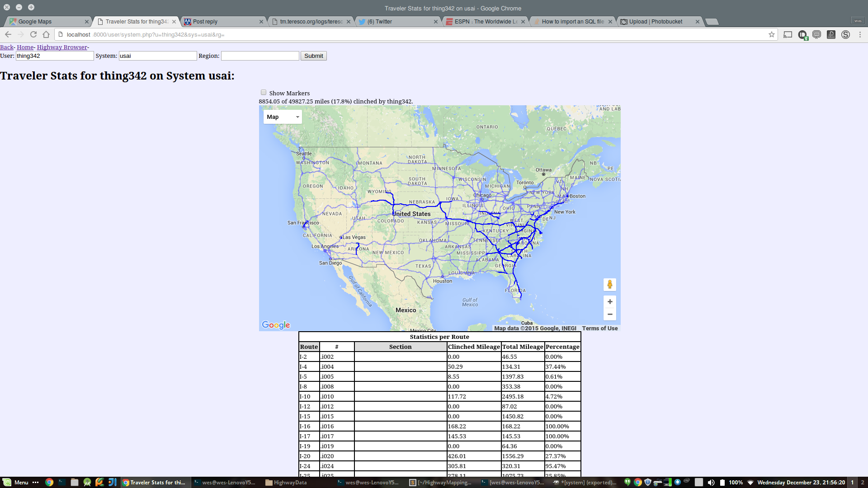868x488 pixels.
Task: Open the Wes profile button in Chrome
Action: coord(858,21)
